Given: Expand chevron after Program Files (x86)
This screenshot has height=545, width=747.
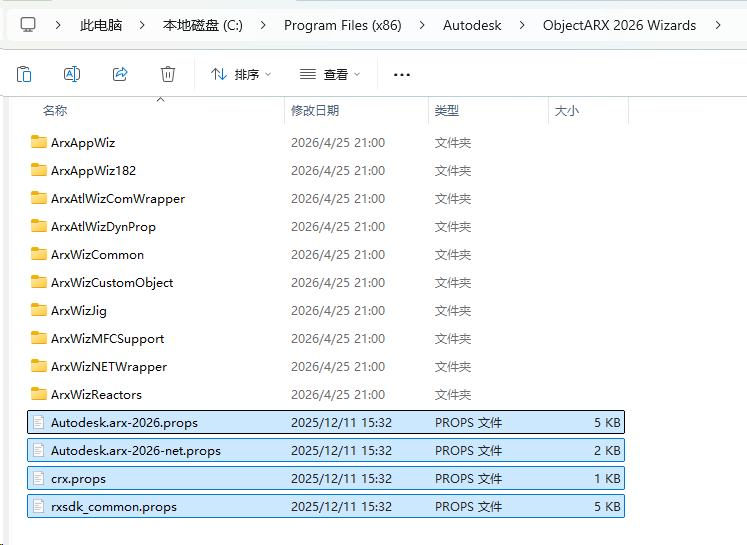Looking at the screenshot, I should click(422, 25).
